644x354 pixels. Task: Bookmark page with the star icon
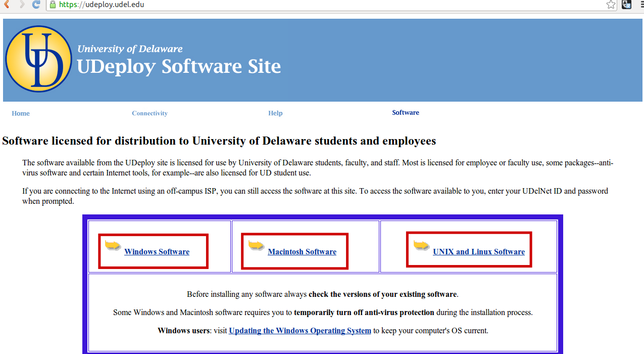(611, 5)
